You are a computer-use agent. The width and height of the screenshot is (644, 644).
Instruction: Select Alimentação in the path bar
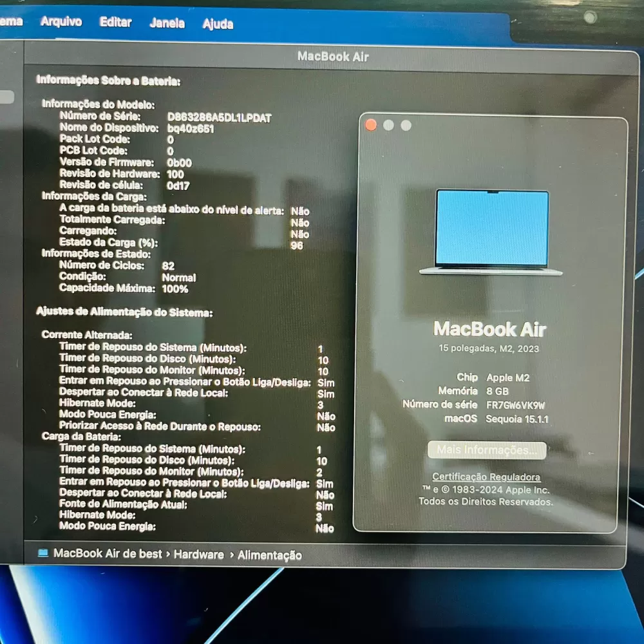pos(270,555)
